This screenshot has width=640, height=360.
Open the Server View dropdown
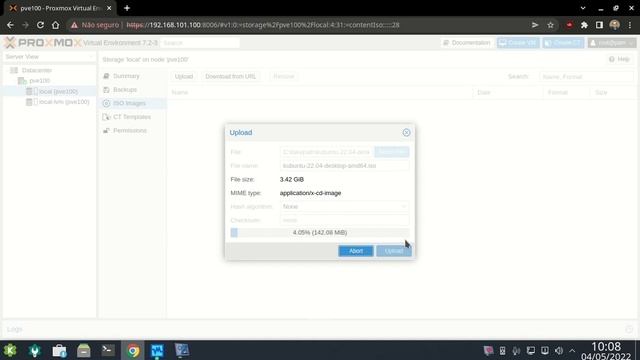coord(49,57)
